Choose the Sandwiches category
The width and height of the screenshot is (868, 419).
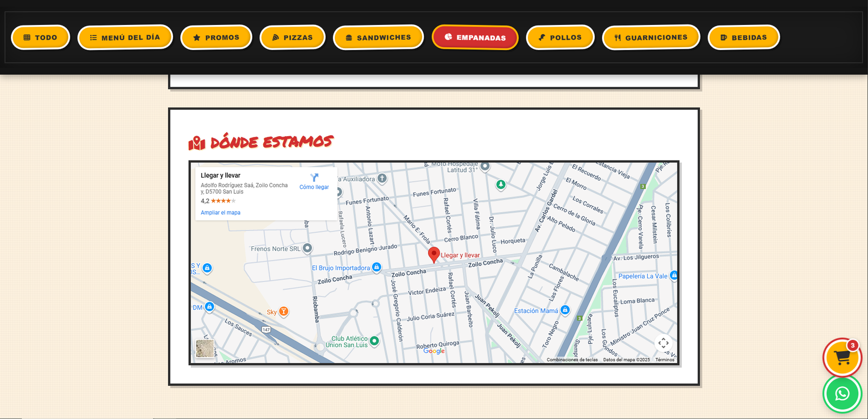point(378,37)
